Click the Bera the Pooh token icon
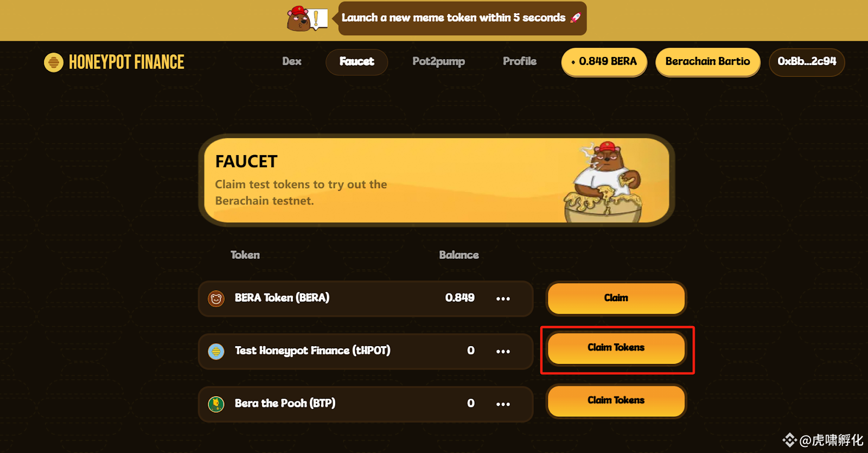This screenshot has width=868, height=453. (216, 404)
